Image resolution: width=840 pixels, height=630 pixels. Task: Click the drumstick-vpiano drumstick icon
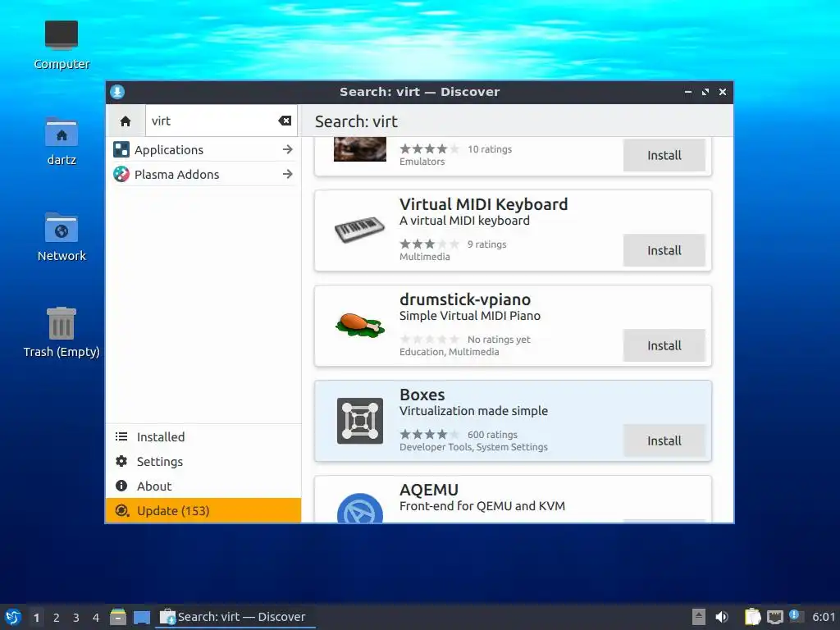(359, 325)
